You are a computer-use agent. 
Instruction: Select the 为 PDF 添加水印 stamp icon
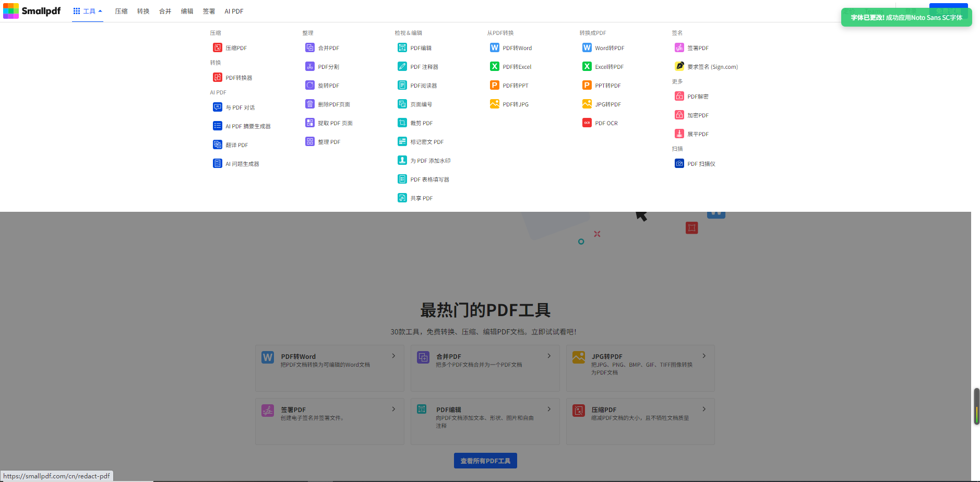pyautogui.click(x=402, y=161)
